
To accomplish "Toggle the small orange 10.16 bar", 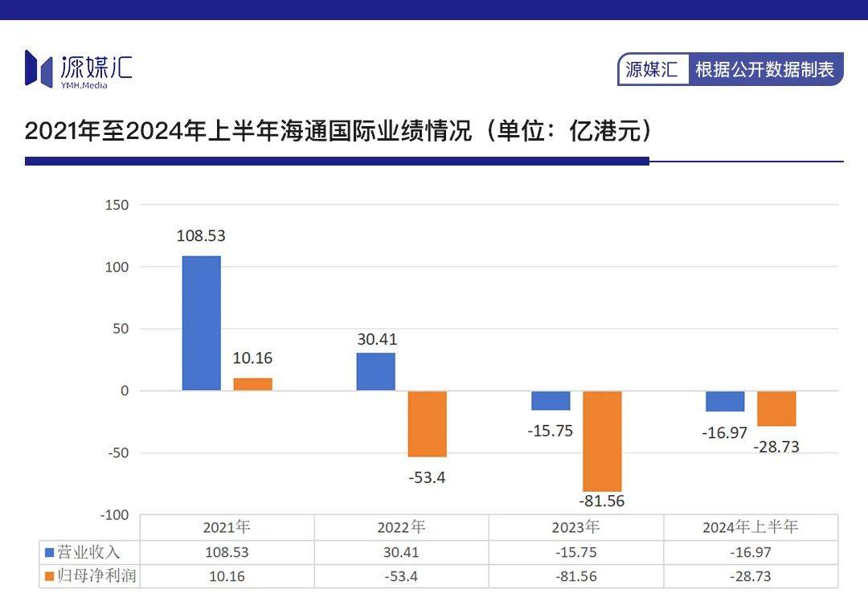I will click(x=252, y=382).
